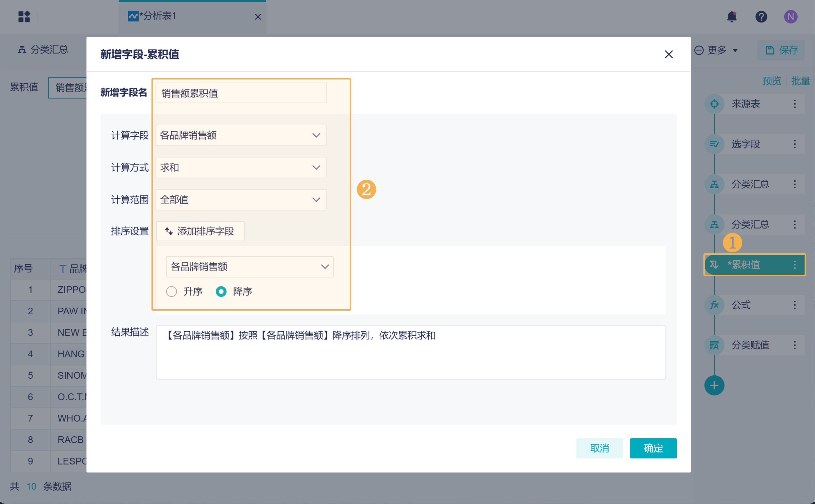Click the 分类赋值 step icon
Screen dimensions: 815x504
click(714, 345)
